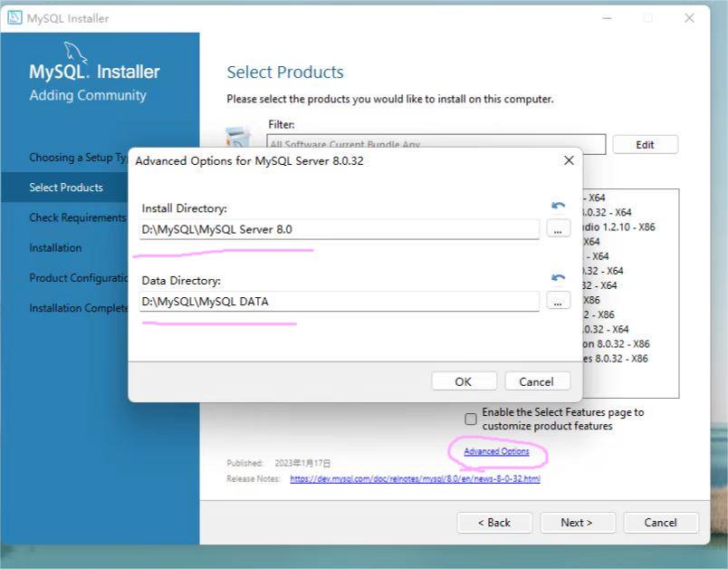Select the Check Requirements step
Screen dimensions: 728x569
pos(78,217)
